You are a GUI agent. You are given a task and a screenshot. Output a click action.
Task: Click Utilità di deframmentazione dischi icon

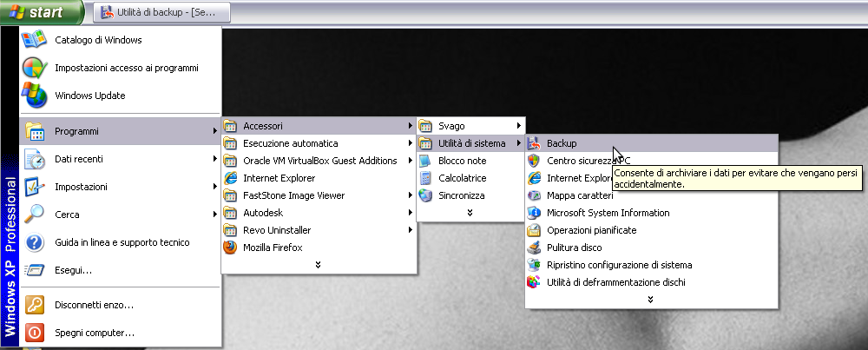coord(535,282)
